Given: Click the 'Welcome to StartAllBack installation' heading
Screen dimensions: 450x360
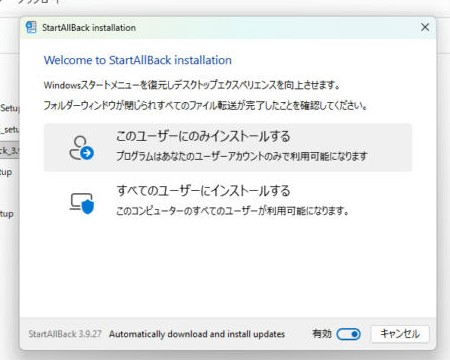Looking at the screenshot, I should tap(138, 60).
